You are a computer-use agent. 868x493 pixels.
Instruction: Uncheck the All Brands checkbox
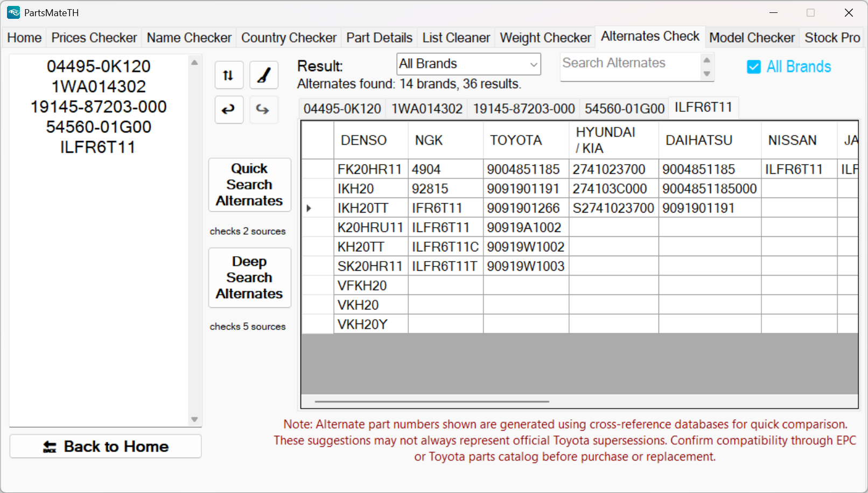tap(754, 67)
